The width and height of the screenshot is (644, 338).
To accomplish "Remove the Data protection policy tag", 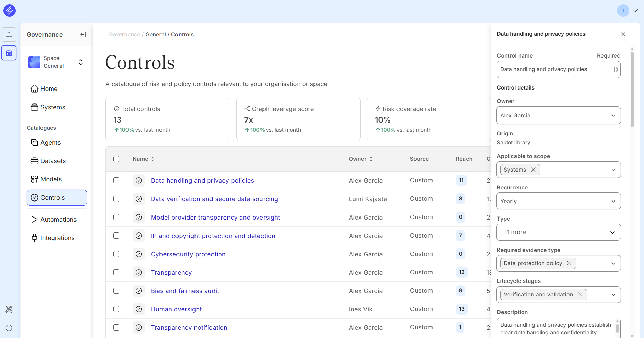I will pos(569,263).
